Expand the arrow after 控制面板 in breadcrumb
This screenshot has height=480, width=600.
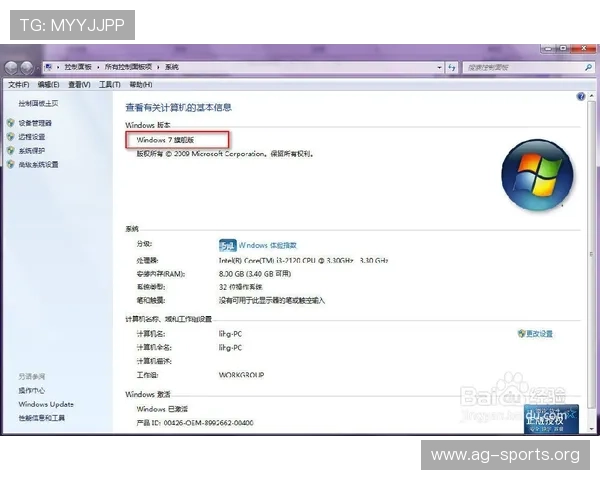click(98, 67)
